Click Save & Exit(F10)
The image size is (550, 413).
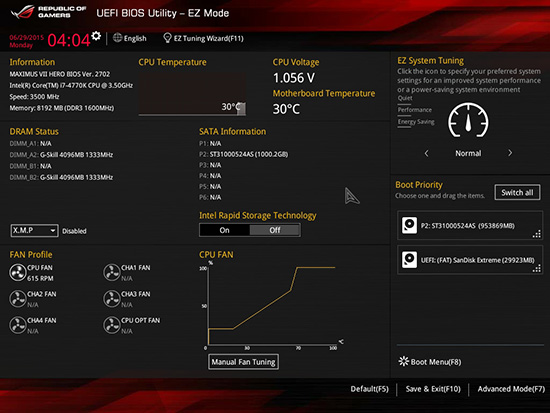[x=433, y=389]
